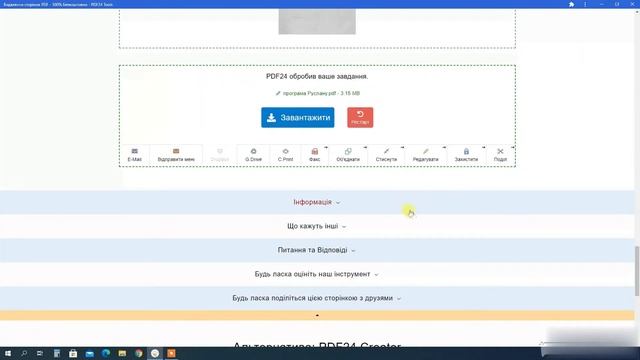Click the blue Завантажити download button
640x360 pixels.
coord(298,118)
